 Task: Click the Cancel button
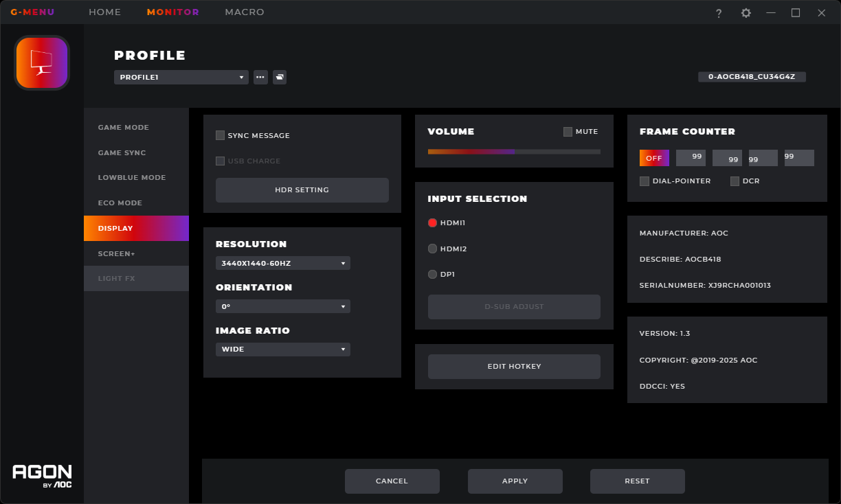coord(392,481)
